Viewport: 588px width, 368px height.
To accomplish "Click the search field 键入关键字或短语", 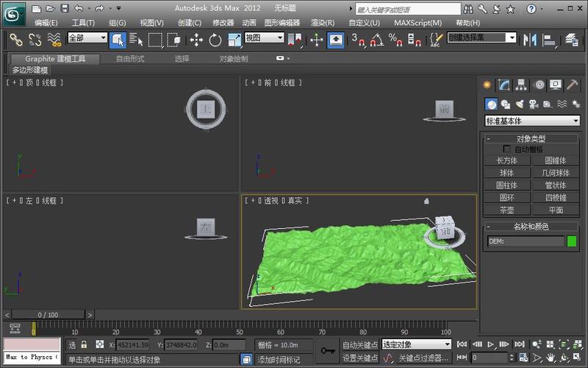I will (x=408, y=9).
